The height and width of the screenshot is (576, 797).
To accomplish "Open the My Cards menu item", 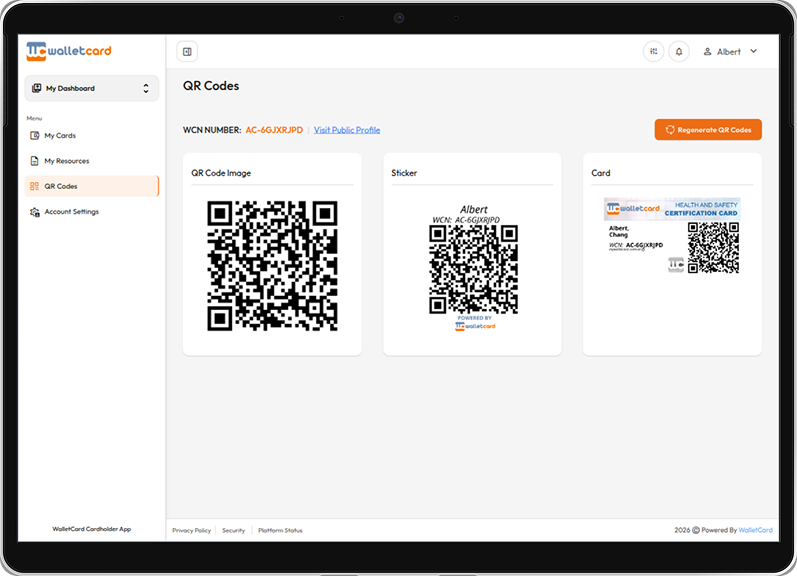I will [x=91, y=136].
